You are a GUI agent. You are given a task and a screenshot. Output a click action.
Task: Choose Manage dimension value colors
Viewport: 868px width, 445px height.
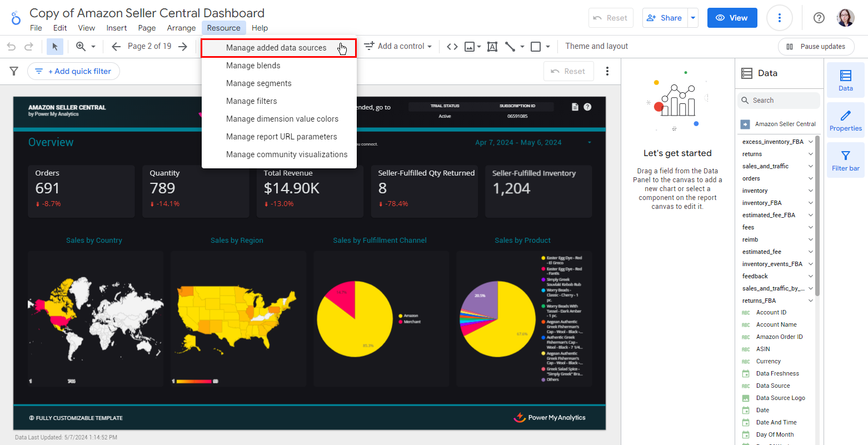click(282, 119)
